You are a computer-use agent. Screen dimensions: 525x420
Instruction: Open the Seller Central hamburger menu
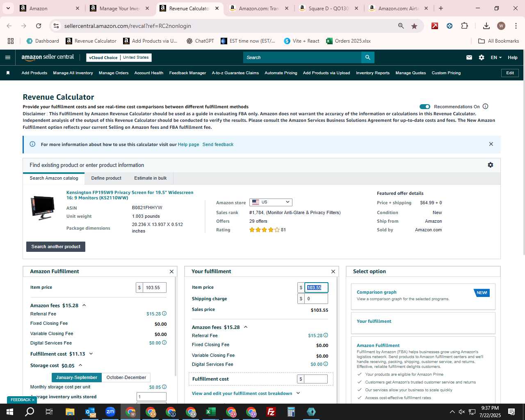pos(7,57)
